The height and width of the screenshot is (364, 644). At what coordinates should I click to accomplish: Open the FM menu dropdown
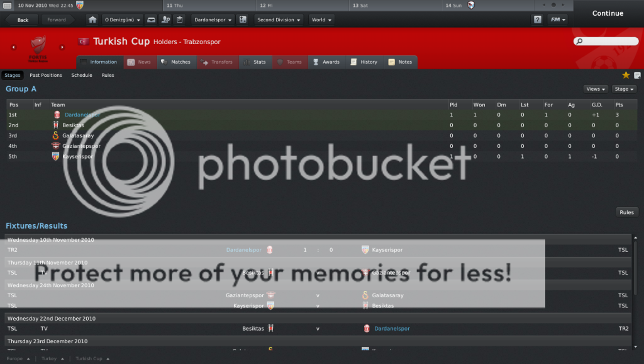point(558,20)
